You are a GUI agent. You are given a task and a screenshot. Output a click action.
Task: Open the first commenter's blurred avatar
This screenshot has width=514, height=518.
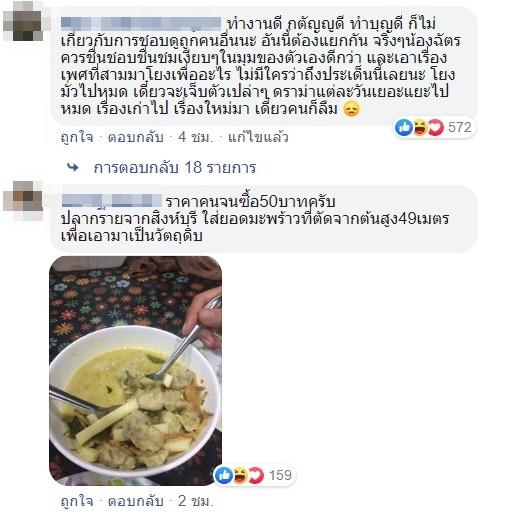(x=23, y=21)
